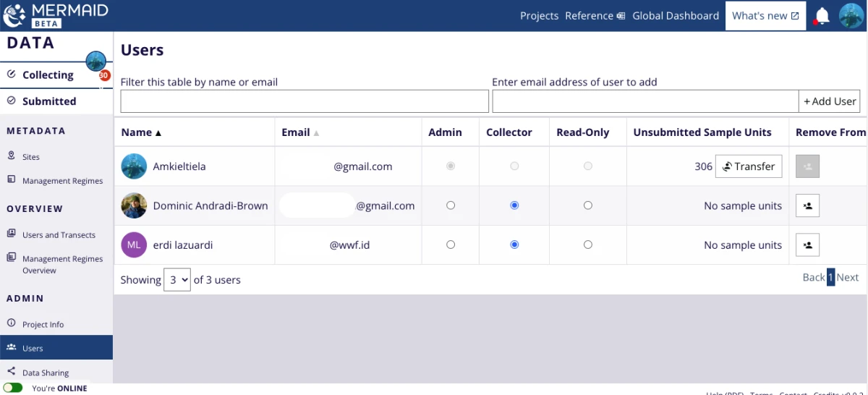Click the name erdi lazuardi
This screenshot has height=395, width=868.
point(183,245)
